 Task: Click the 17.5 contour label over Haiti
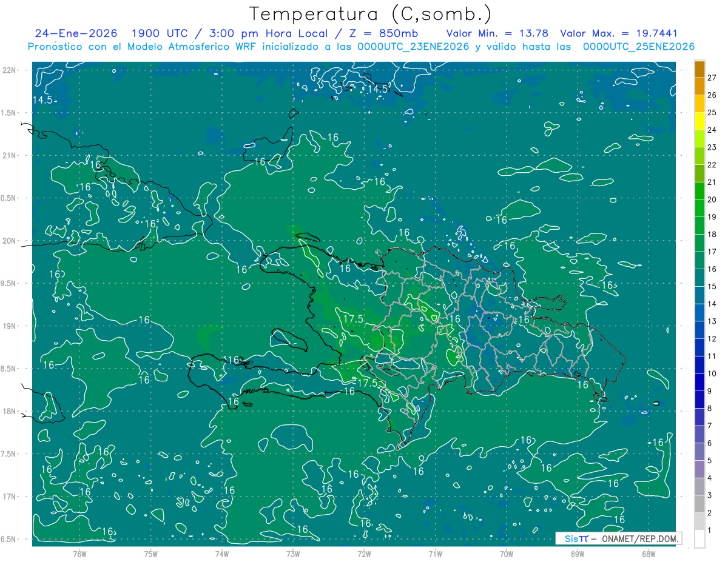point(352,318)
